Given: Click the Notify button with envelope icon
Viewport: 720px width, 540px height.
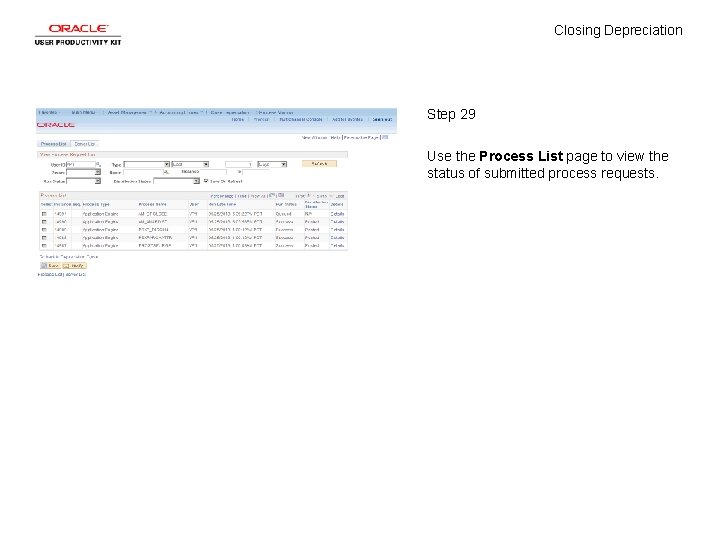Looking at the screenshot, I should (x=74, y=266).
